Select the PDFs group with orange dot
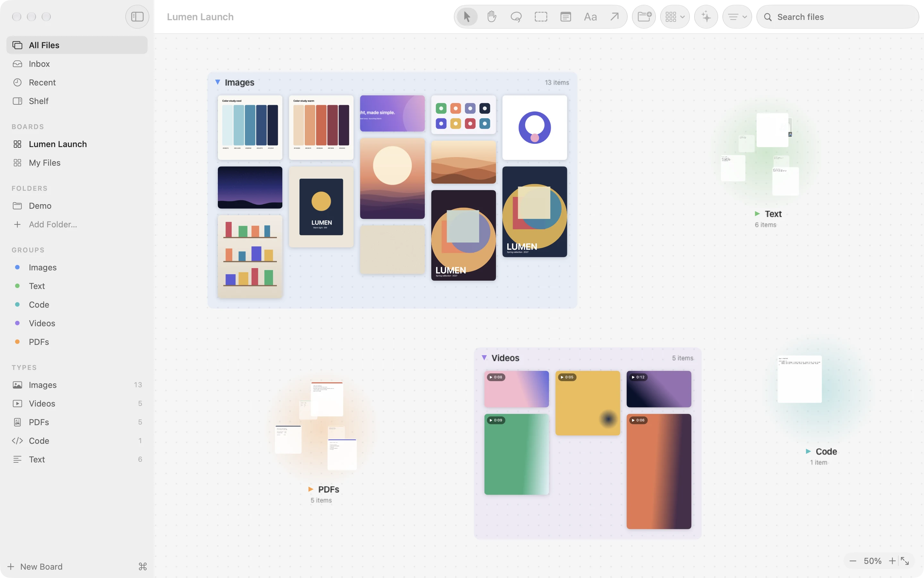The height and width of the screenshot is (578, 924). [77, 342]
